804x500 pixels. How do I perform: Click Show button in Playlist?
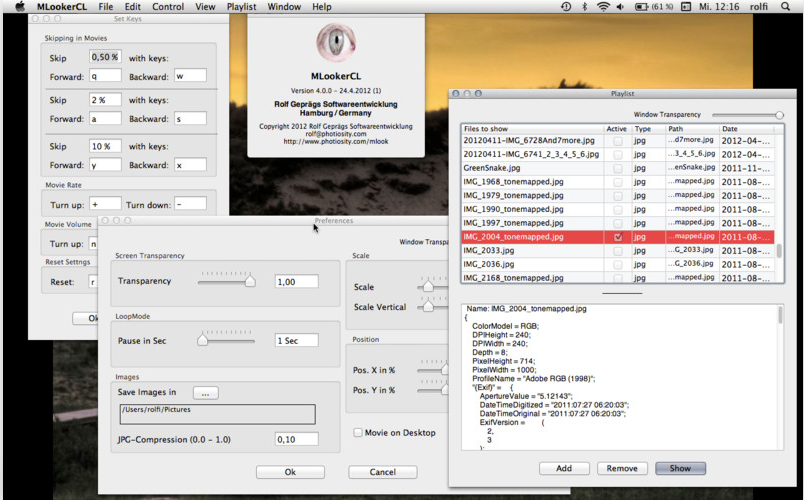pyautogui.click(x=680, y=468)
